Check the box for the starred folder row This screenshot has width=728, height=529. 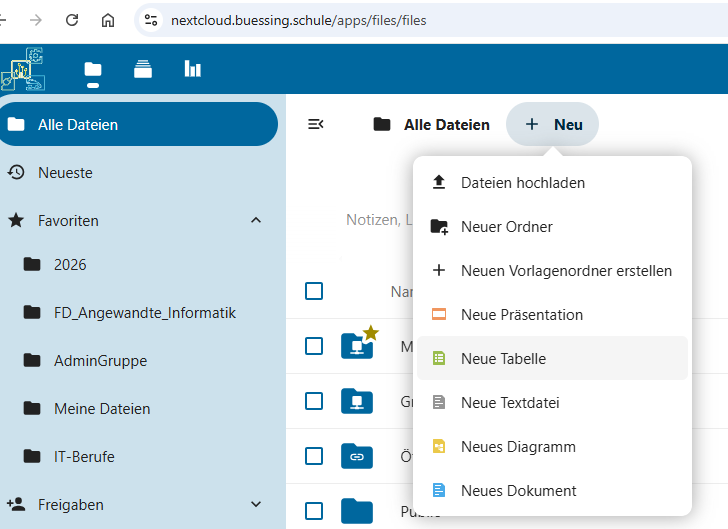tap(314, 346)
